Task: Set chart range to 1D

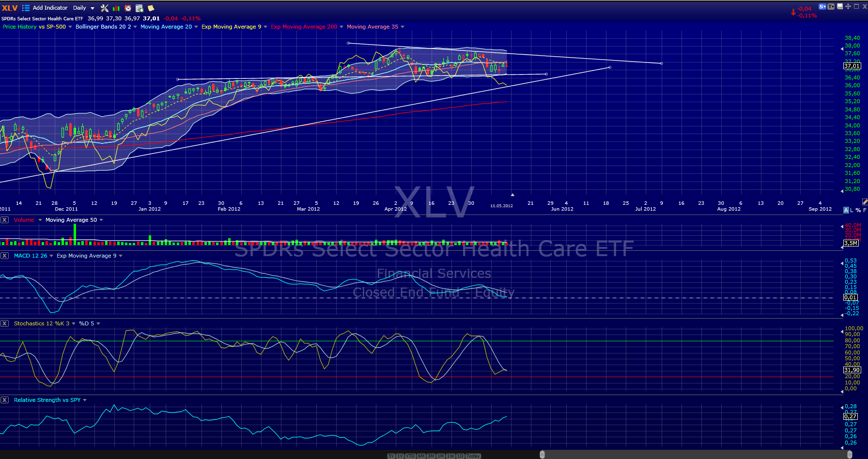Action: point(460,456)
